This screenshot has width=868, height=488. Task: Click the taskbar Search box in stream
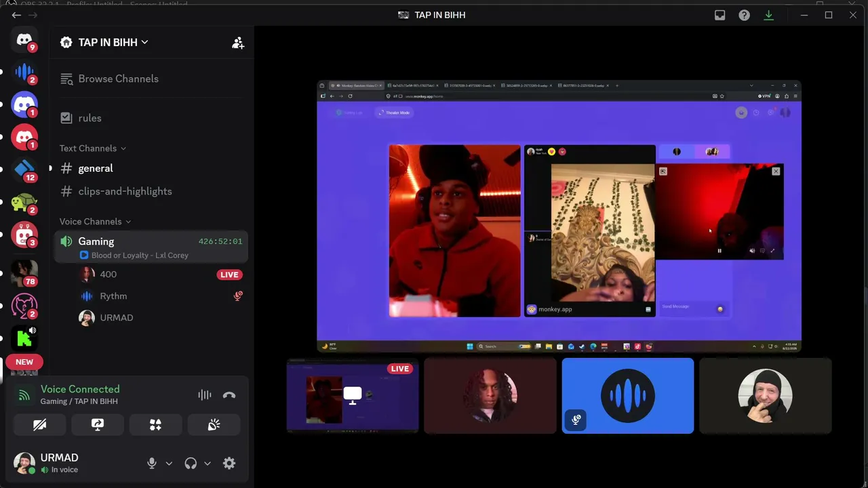click(x=504, y=346)
